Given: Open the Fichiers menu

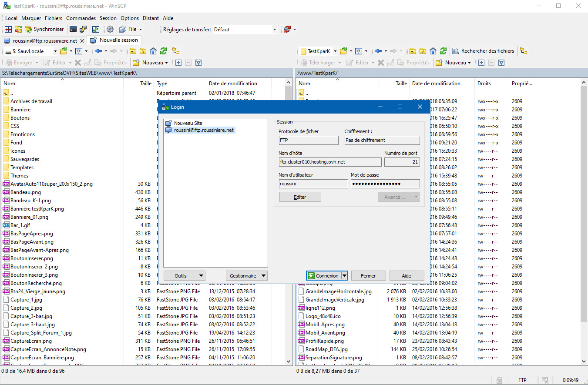Looking at the screenshot, I should pos(54,18).
